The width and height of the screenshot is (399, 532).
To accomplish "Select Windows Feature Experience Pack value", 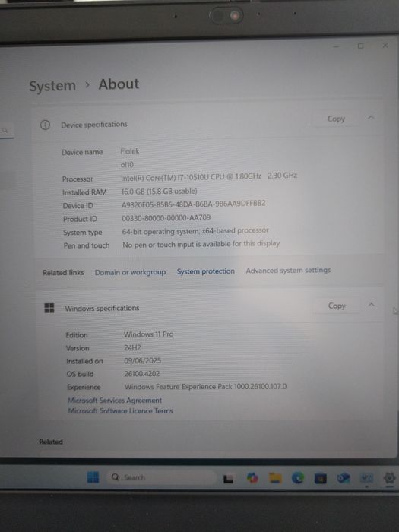I will pyautogui.click(x=206, y=386).
